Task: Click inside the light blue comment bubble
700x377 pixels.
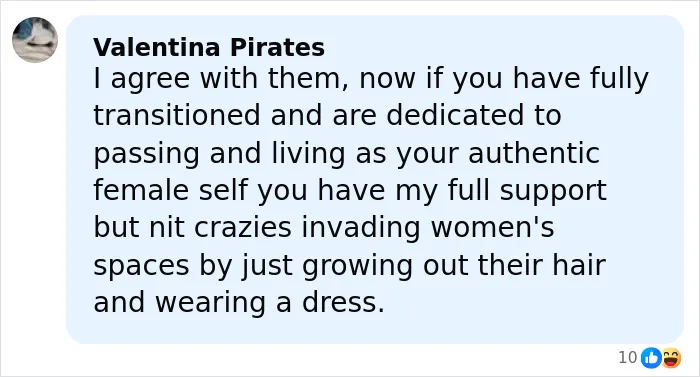Action: pyautogui.click(x=375, y=180)
